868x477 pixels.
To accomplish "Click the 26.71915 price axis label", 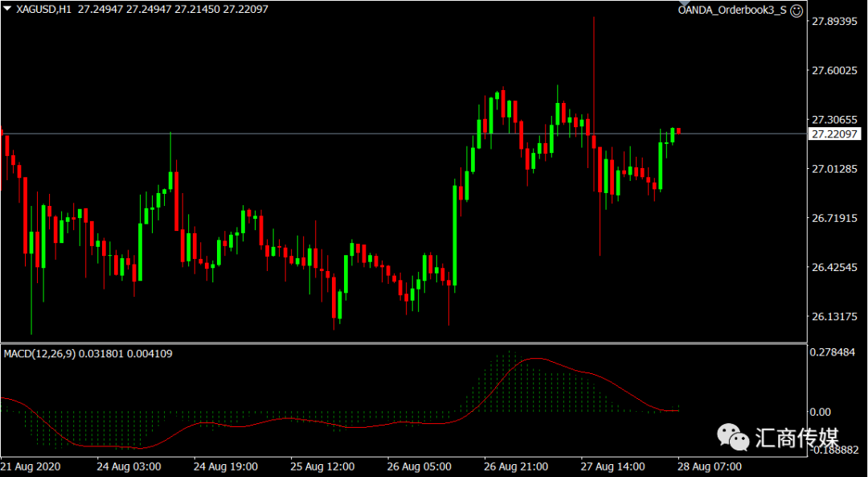I will pyautogui.click(x=834, y=218).
